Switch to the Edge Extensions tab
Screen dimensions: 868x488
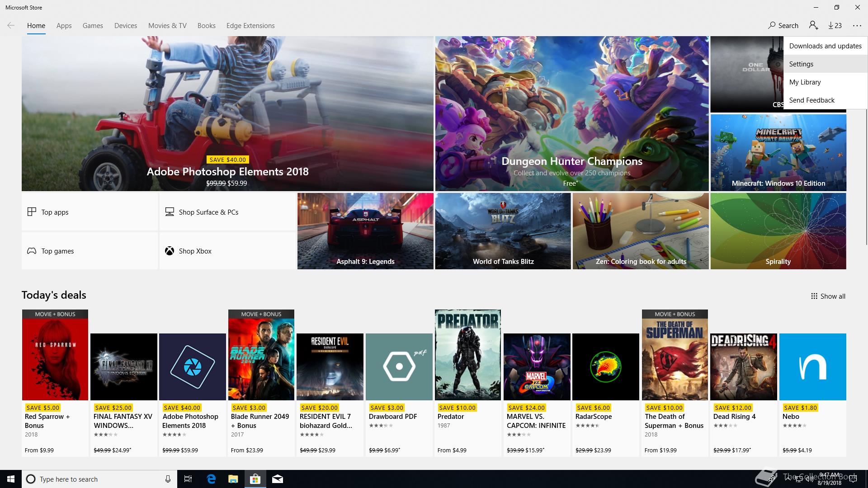(250, 26)
